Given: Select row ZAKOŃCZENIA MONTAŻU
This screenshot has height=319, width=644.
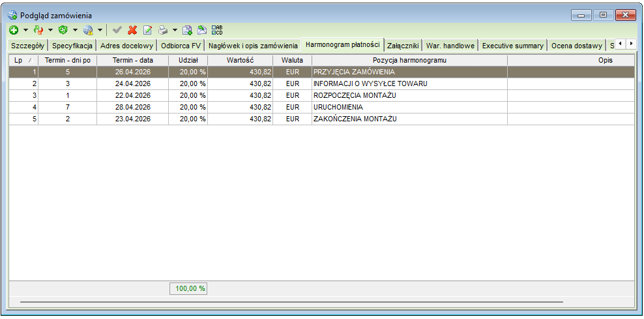Looking at the screenshot, I should click(322, 119).
